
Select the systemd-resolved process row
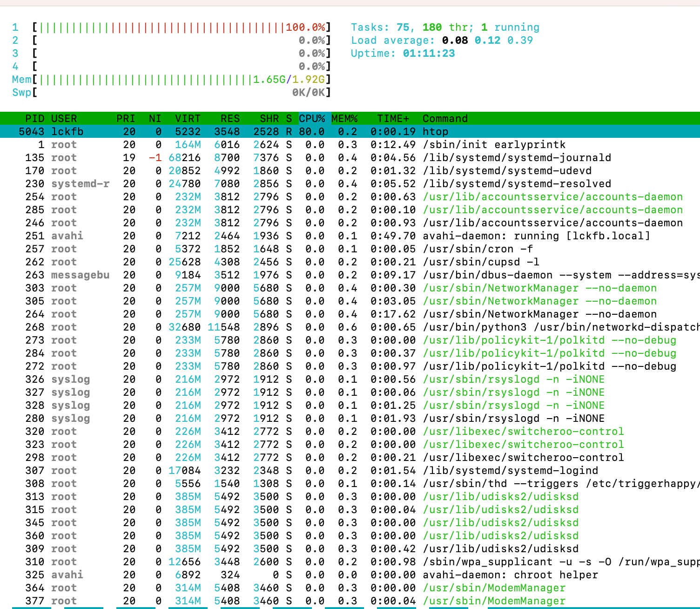coord(350,184)
